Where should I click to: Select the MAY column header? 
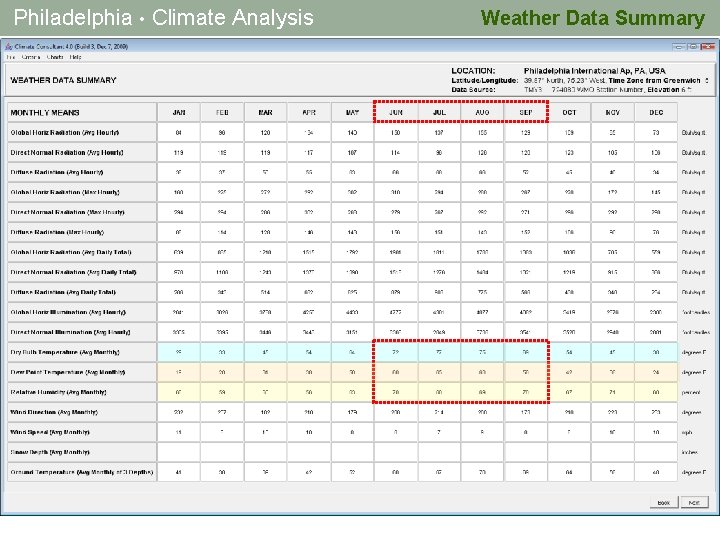pos(352,112)
